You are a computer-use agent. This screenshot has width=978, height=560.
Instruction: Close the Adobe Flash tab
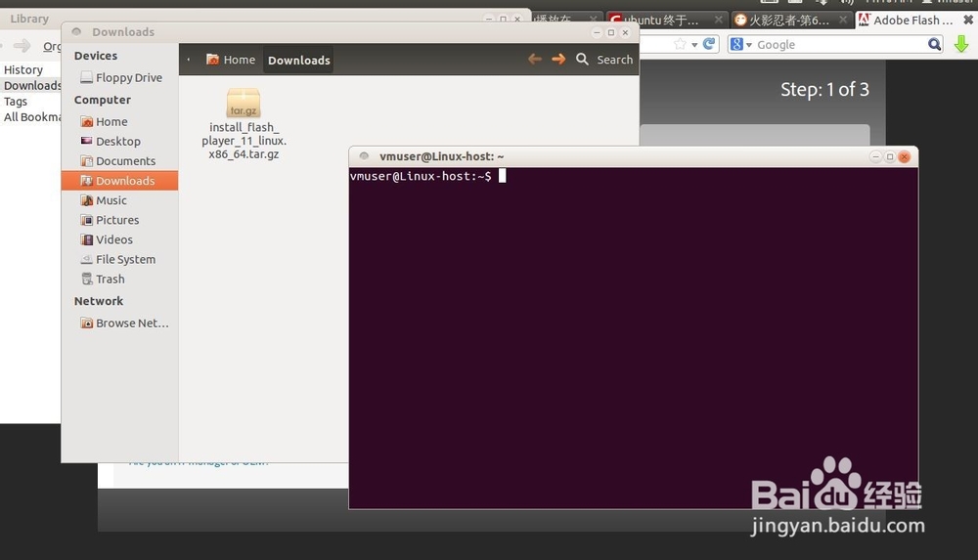tap(968, 20)
